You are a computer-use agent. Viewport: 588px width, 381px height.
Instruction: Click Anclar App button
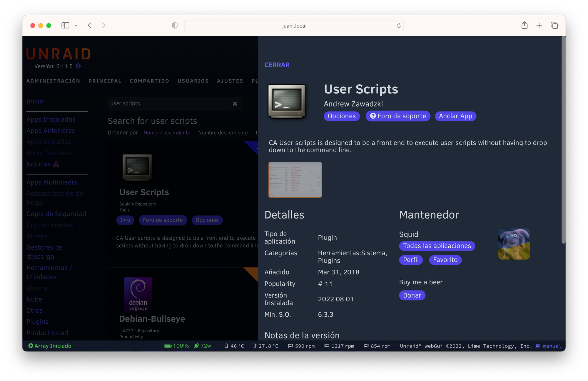pos(455,116)
